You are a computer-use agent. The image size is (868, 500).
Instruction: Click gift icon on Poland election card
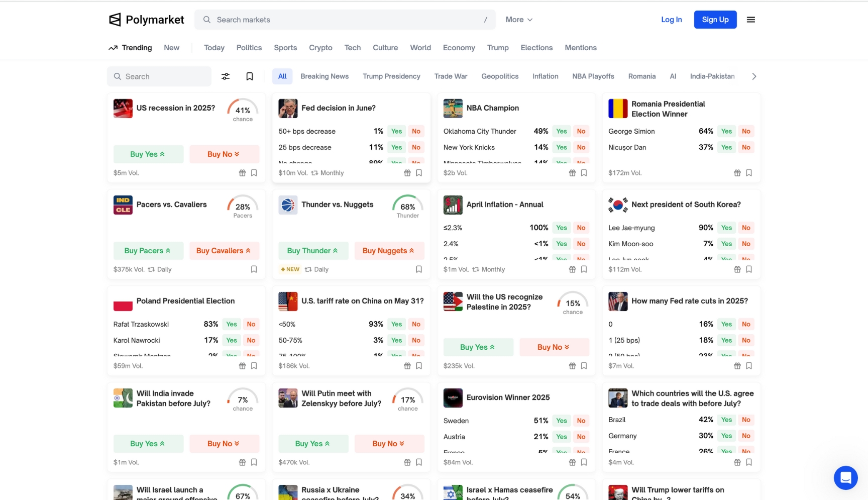[x=242, y=366]
